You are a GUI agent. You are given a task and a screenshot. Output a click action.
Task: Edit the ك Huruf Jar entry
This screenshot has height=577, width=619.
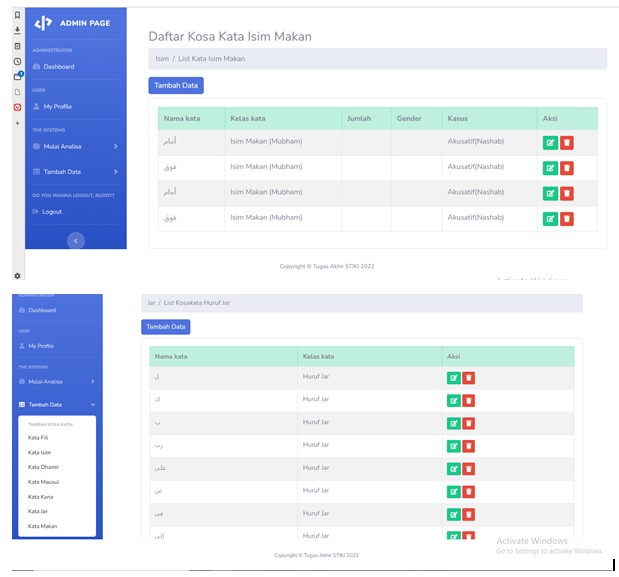tap(454, 401)
